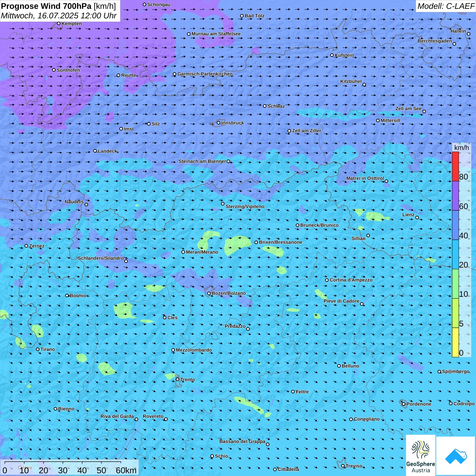Click the Schlanders/Silandro label
This screenshot has height=476, width=476.
tap(101, 258)
